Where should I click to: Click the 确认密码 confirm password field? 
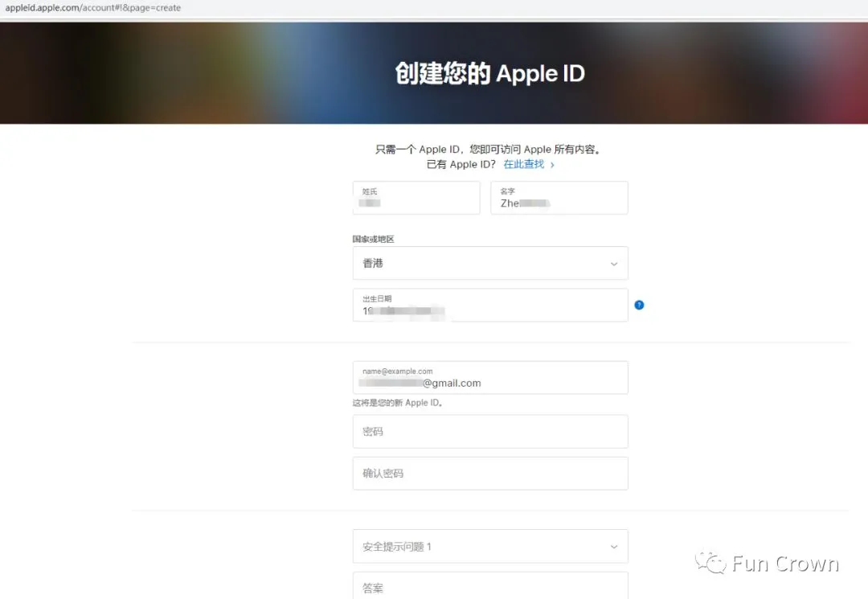490,474
